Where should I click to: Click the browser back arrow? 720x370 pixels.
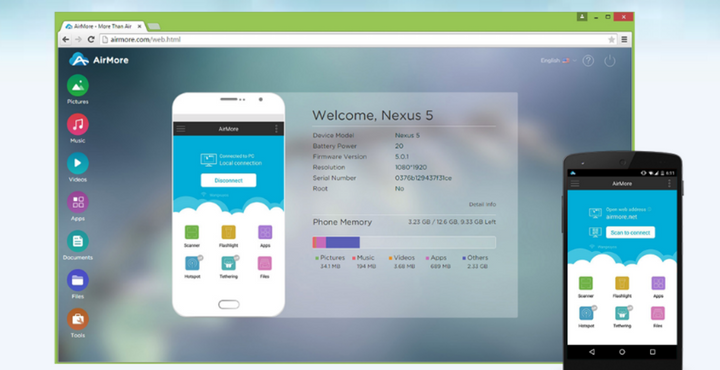coord(66,39)
